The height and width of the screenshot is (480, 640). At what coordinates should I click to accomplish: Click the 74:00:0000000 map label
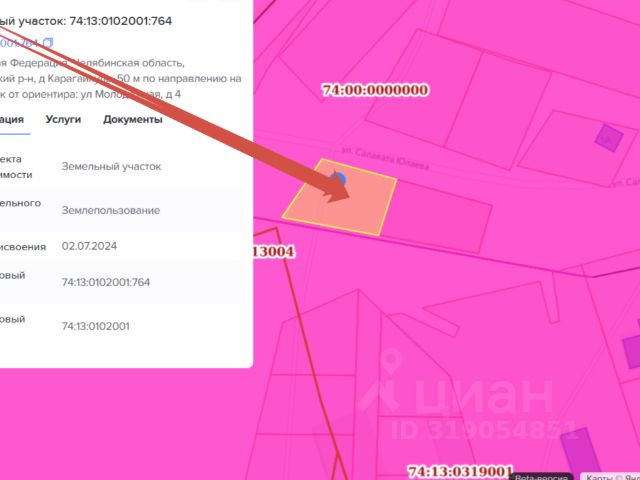[375, 90]
